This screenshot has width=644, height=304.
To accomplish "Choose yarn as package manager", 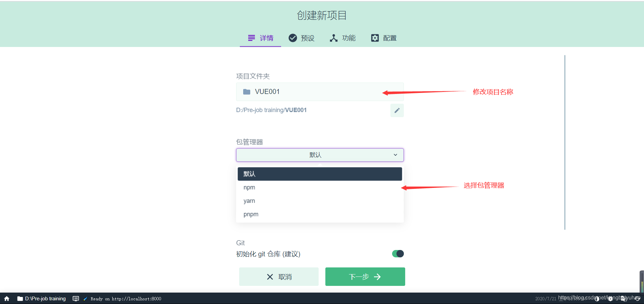I will pos(320,201).
